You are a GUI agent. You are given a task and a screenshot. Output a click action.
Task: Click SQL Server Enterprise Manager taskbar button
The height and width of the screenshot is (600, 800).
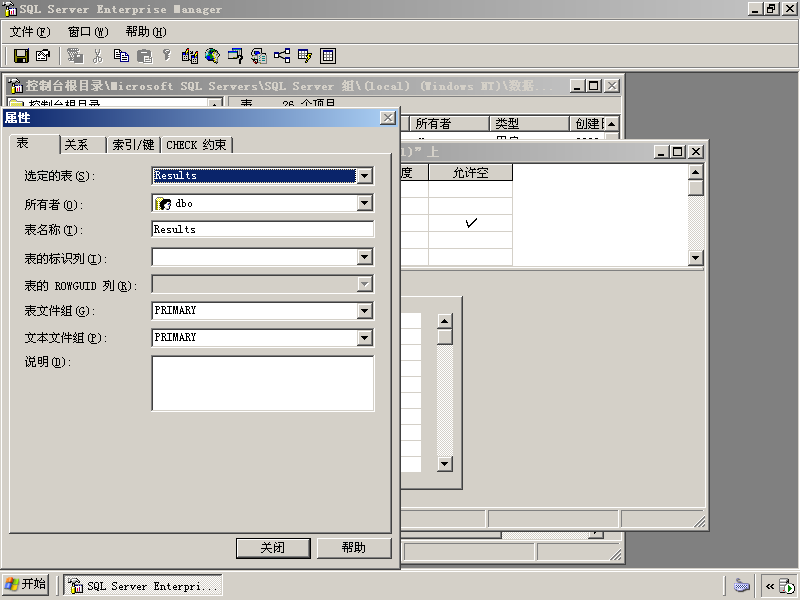click(143, 585)
